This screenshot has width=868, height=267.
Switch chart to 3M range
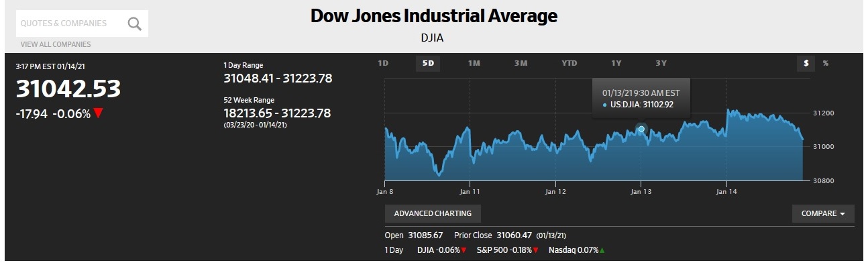click(x=521, y=63)
